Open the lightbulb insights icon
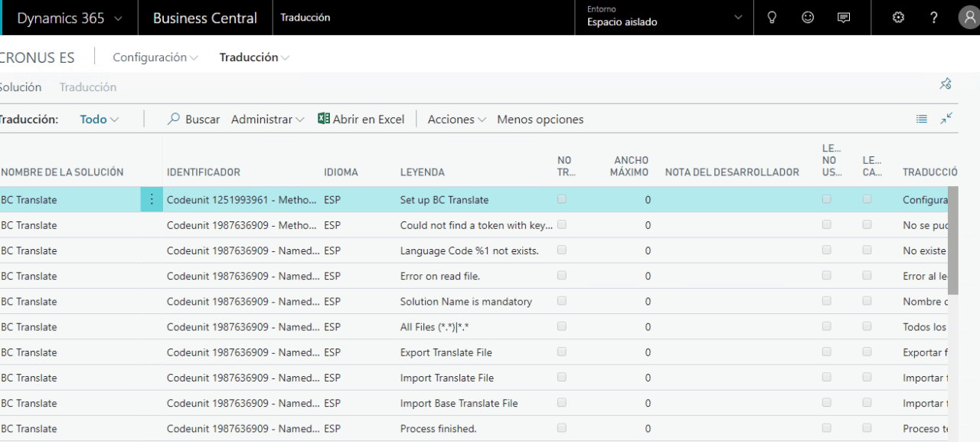Image resolution: width=980 pixels, height=442 pixels. pyautogui.click(x=772, y=18)
